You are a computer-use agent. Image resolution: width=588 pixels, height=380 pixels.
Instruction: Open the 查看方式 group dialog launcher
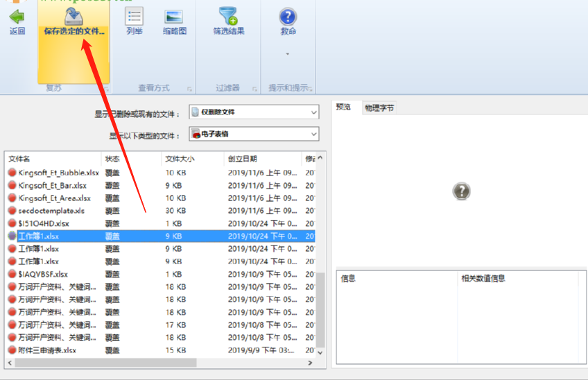pos(189,89)
